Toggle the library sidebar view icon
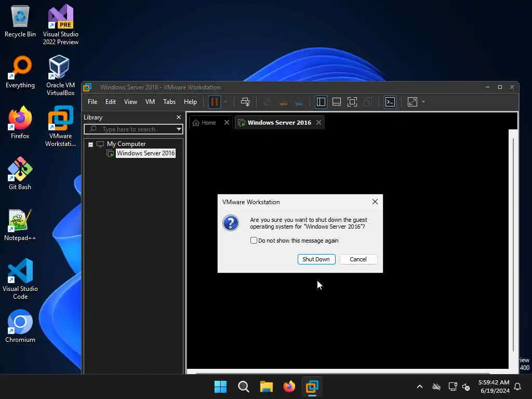 point(321,102)
